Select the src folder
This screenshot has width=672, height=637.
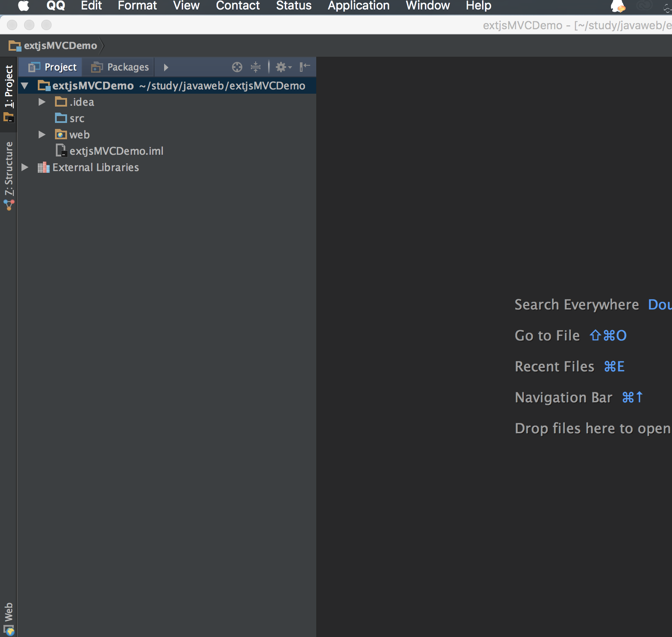click(x=77, y=119)
